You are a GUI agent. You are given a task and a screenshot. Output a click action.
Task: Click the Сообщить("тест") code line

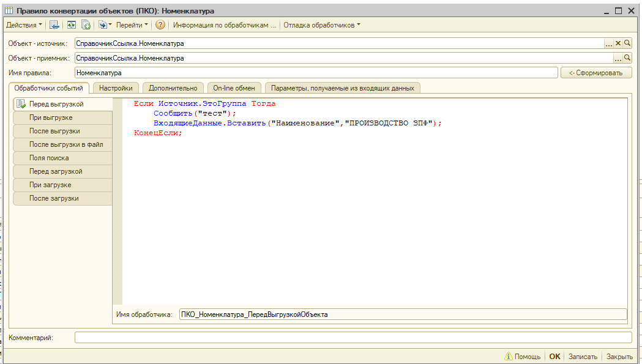coord(195,113)
